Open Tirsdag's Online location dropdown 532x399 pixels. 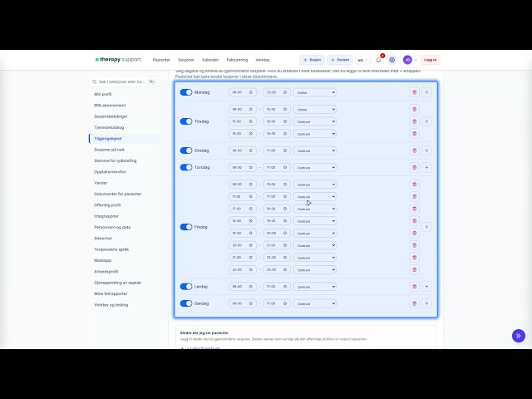315,109
